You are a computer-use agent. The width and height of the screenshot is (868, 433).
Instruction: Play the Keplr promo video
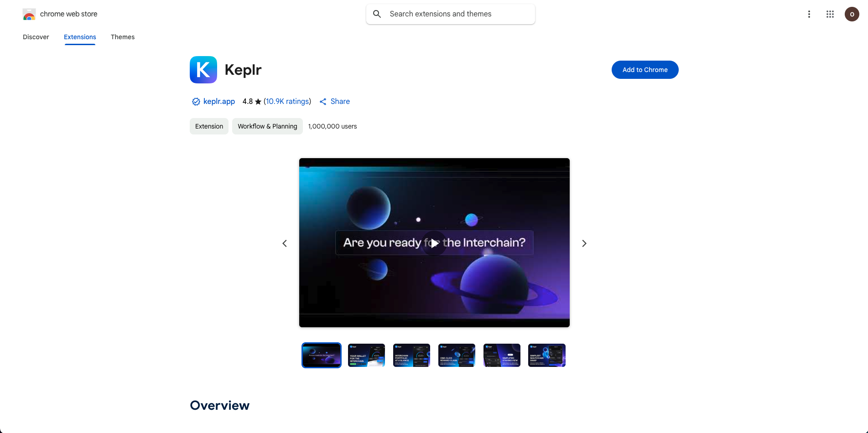tap(434, 243)
